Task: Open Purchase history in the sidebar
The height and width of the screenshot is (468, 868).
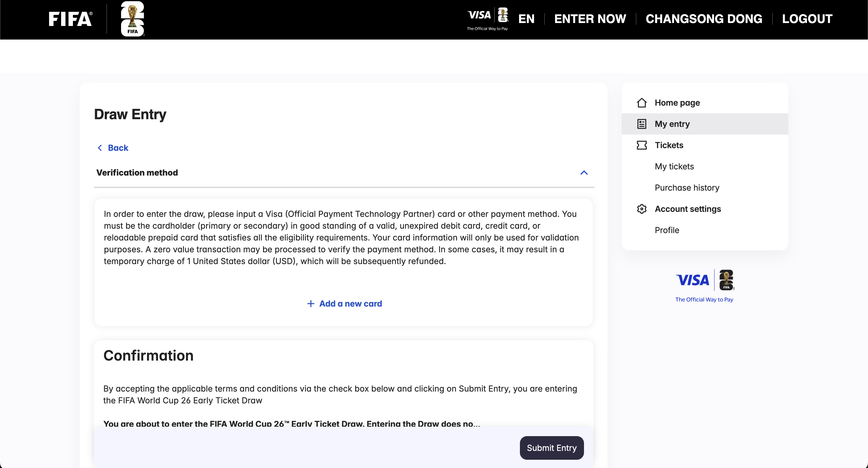Action: [x=687, y=188]
